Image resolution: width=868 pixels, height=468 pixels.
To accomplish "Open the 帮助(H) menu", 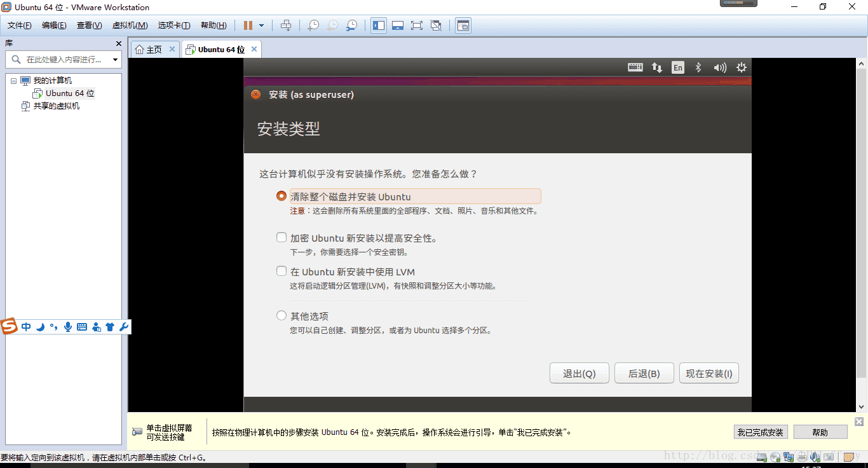I will click(x=214, y=25).
